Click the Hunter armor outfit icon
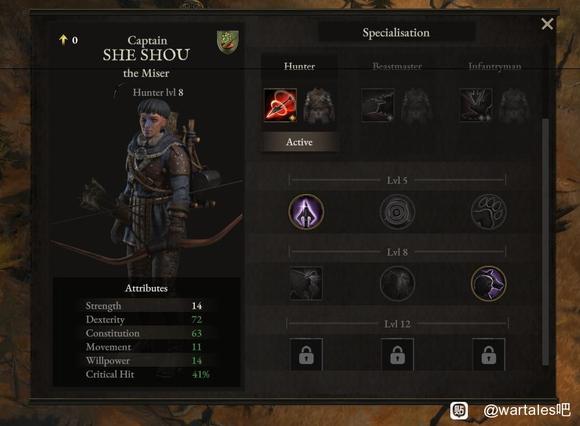Image resolution: width=580 pixels, height=426 pixels. click(x=319, y=106)
